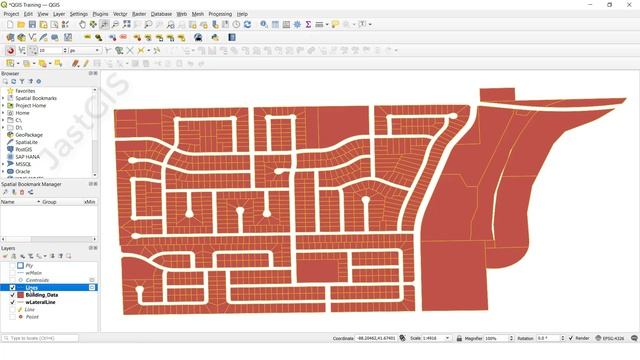The width and height of the screenshot is (640, 360).
Task: Open the Scale dropdown in status bar
Action: click(x=447, y=338)
